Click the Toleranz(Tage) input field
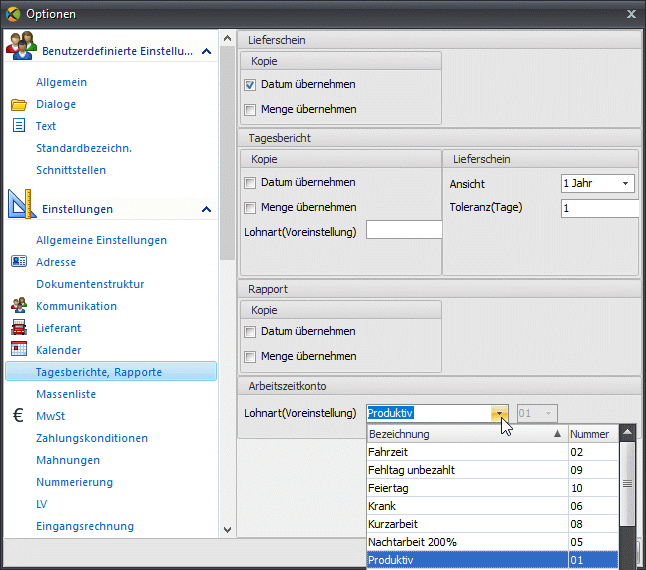This screenshot has width=646, height=570. tap(601, 208)
